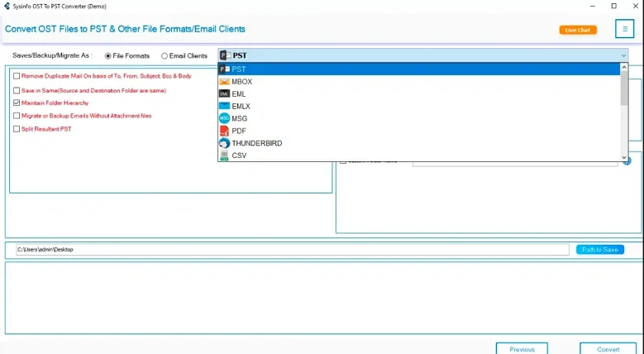The image size is (644, 354).
Task: Click the round MSG icon
Action: (224, 118)
